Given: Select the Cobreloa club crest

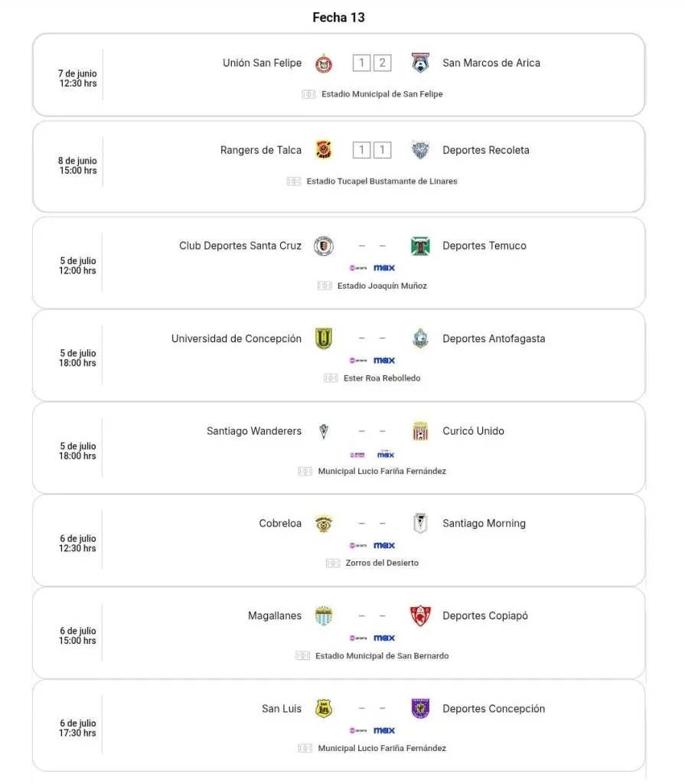Looking at the screenshot, I should coord(324,524).
